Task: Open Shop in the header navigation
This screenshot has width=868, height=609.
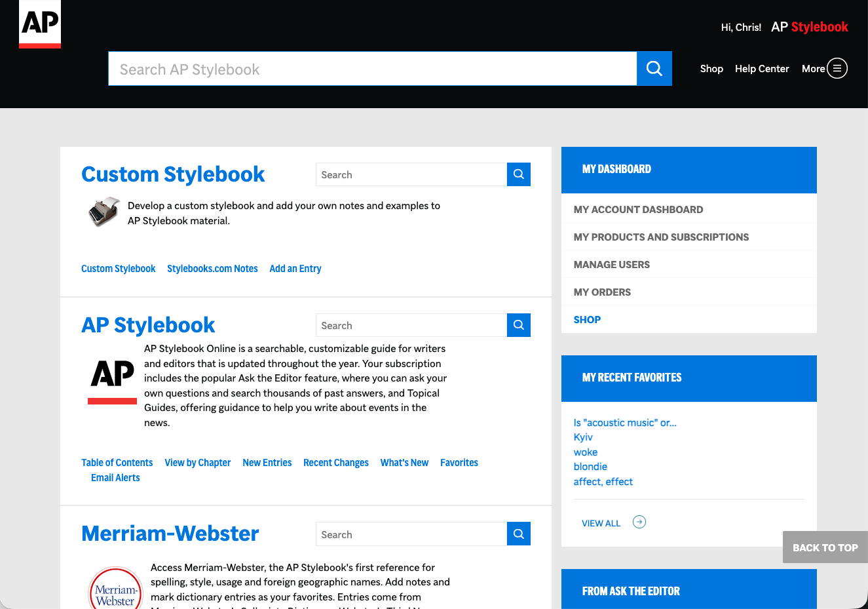Action: click(711, 69)
